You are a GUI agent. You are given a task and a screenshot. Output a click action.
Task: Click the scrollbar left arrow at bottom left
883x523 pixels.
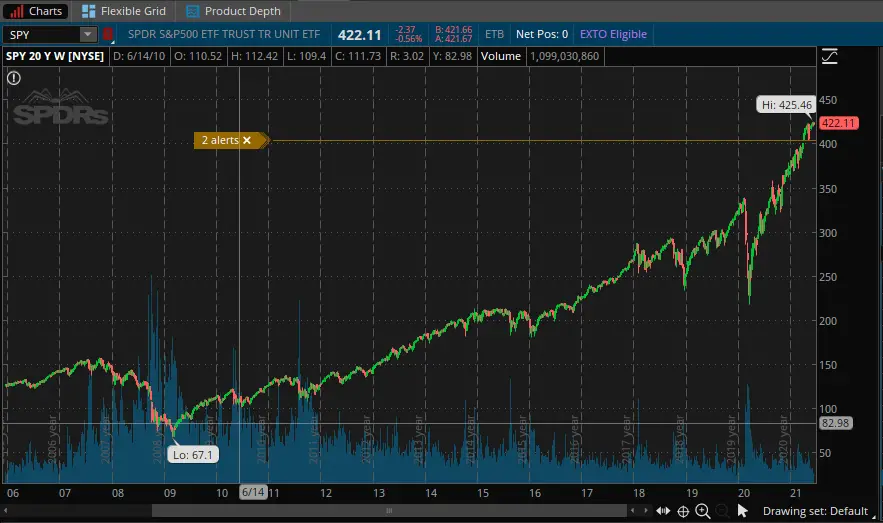[6, 511]
